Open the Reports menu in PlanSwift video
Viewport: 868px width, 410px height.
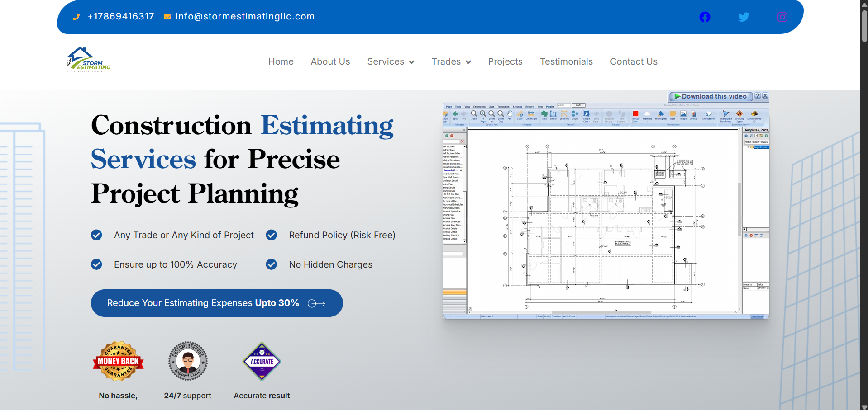pyautogui.click(x=530, y=107)
